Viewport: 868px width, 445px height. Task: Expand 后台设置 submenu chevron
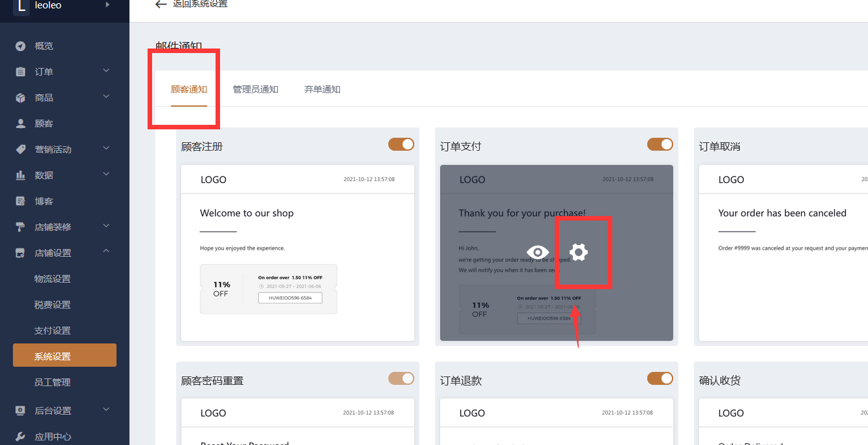point(106,409)
